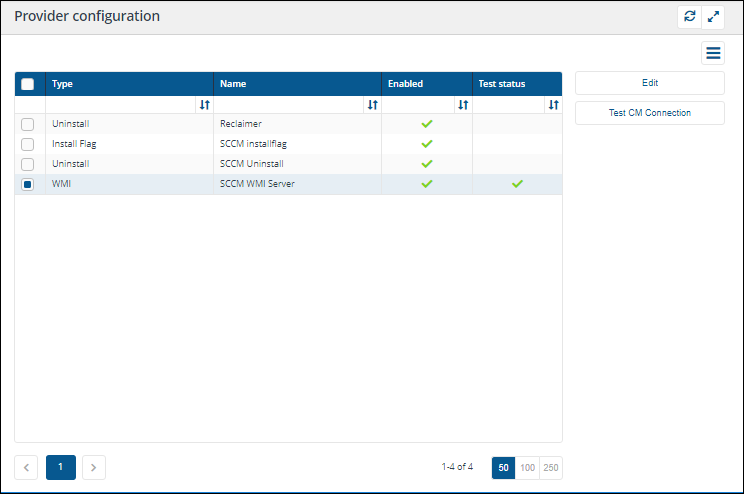Toggle the select-all header checkbox
This screenshot has height=494, width=744.
(28, 84)
